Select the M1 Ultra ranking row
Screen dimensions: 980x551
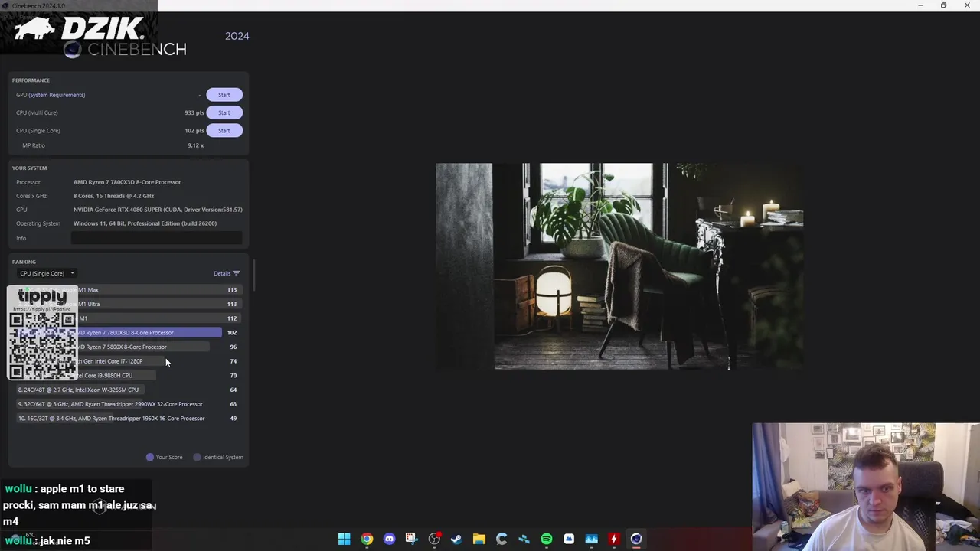pyautogui.click(x=127, y=304)
